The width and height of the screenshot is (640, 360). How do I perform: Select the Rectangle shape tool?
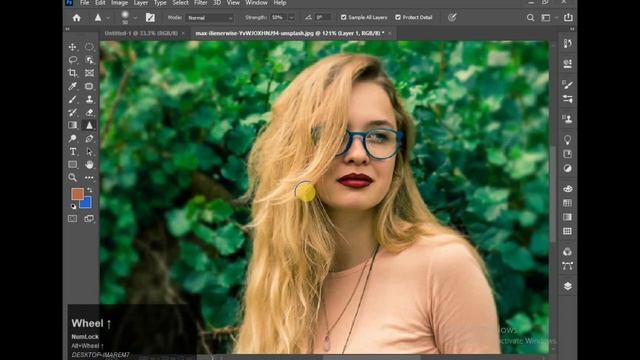[x=73, y=164]
